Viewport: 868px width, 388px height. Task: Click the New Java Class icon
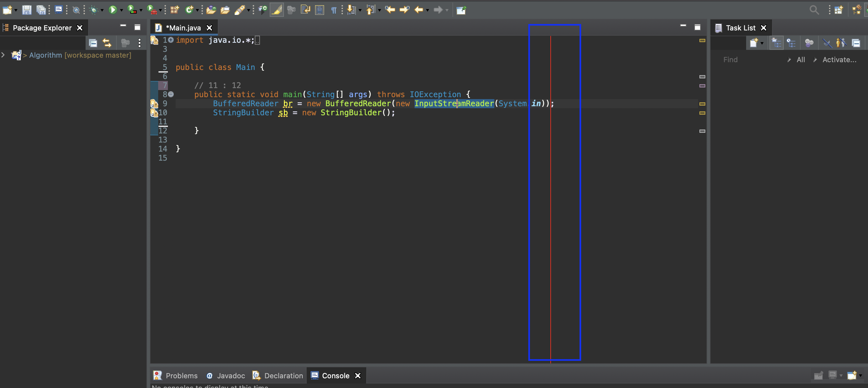(x=189, y=10)
